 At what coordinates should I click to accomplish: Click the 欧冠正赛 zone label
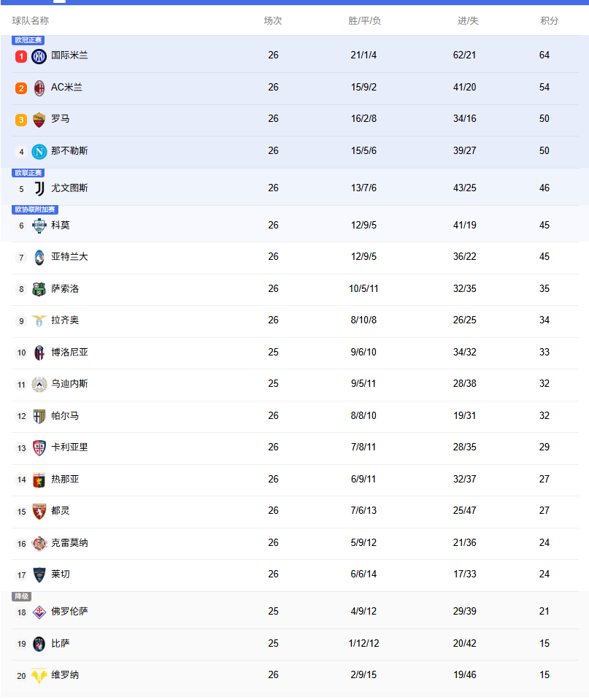coord(28,40)
